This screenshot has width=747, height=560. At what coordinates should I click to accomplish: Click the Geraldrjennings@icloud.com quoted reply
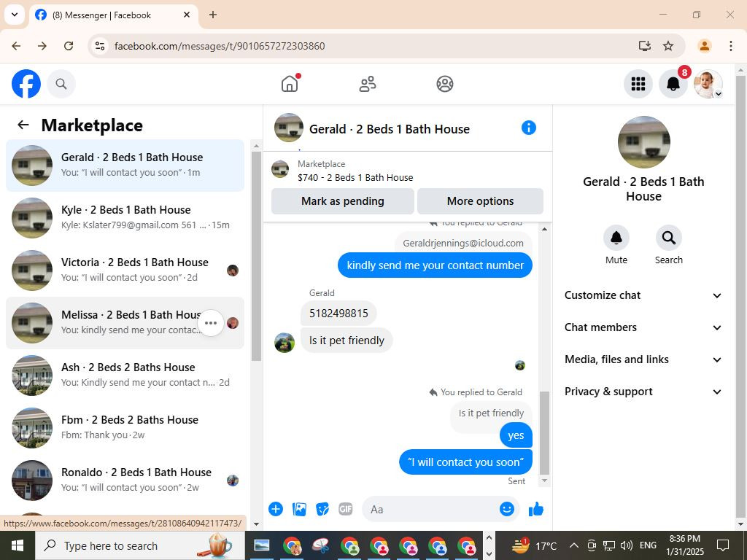[x=463, y=243]
